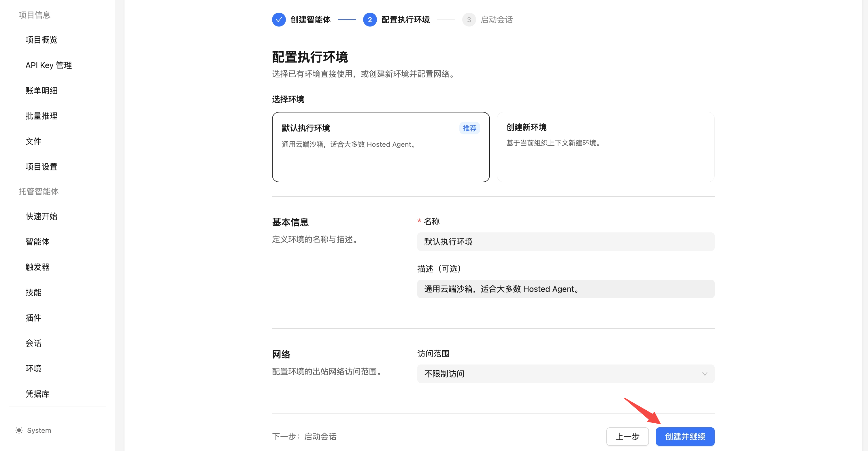Click the completed checkmark step icon
868x451 pixels.
click(x=279, y=20)
